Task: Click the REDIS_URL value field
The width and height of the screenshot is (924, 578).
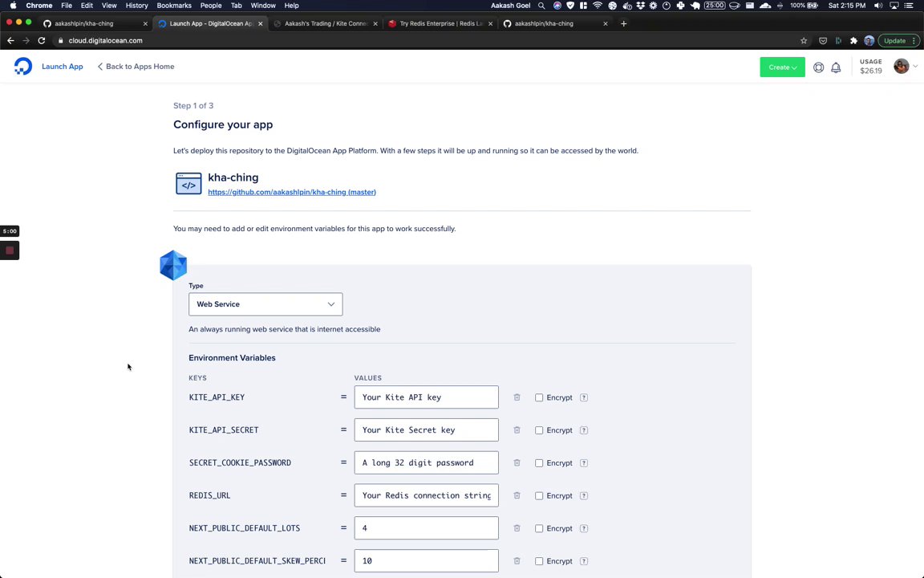Action: click(x=426, y=495)
